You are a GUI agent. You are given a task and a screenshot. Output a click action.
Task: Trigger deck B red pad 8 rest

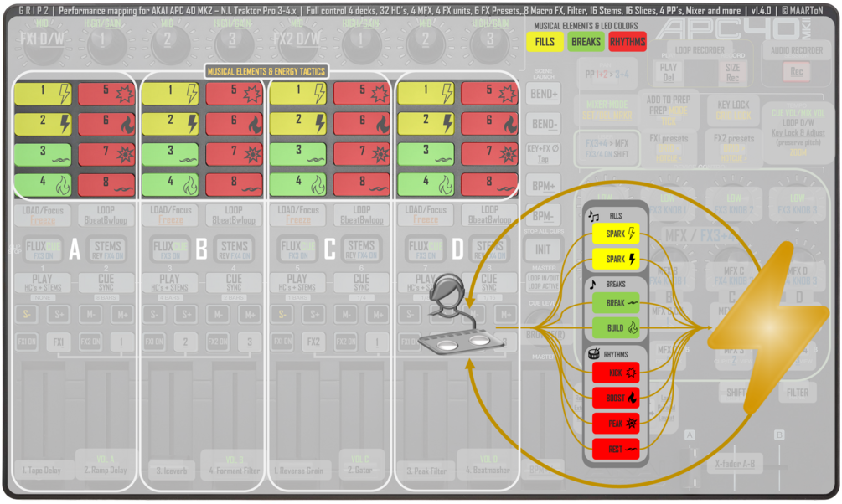pos(234,185)
